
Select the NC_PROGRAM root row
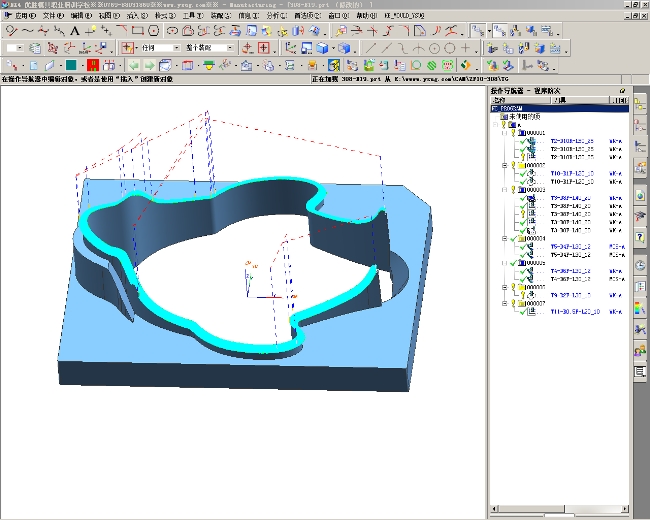coord(560,109)
